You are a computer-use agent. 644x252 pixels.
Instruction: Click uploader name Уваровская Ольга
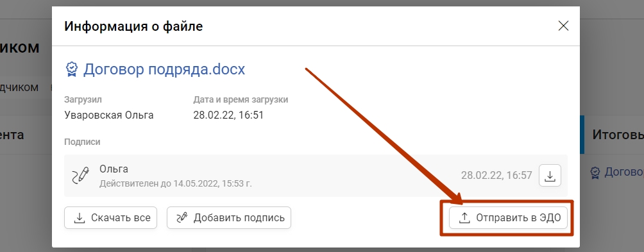(109, 115)
